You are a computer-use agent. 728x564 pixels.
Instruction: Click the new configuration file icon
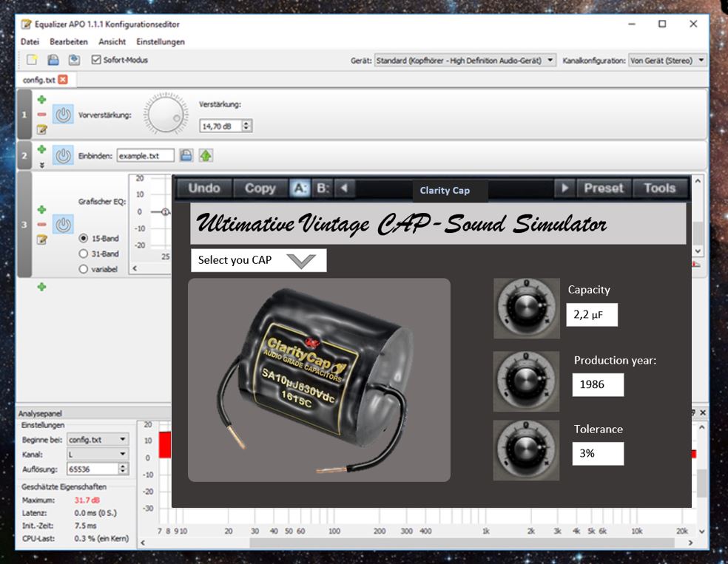tap(32, 60)
